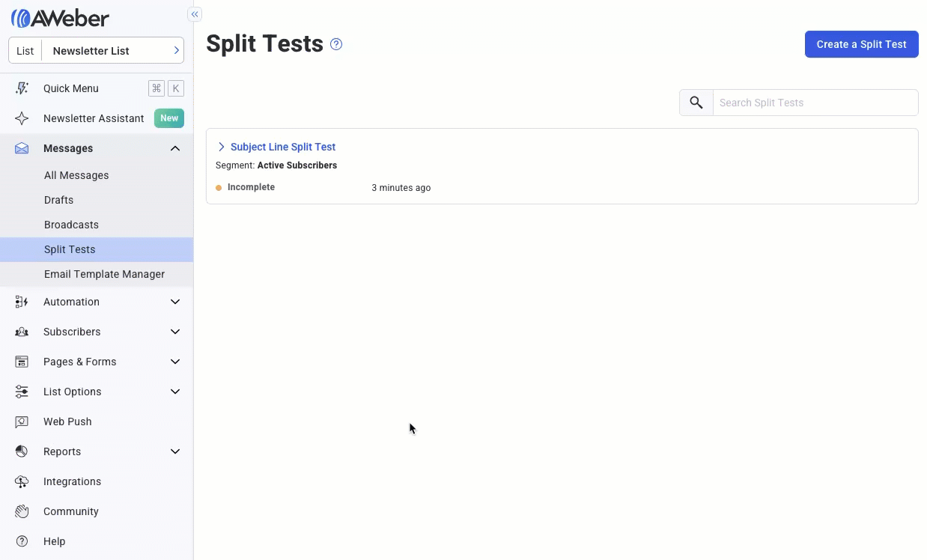Switch to the Drafts section
Image resolution: width=927 pixels, height=560 pixels.
pyautogui.click(x=58, y=200)
